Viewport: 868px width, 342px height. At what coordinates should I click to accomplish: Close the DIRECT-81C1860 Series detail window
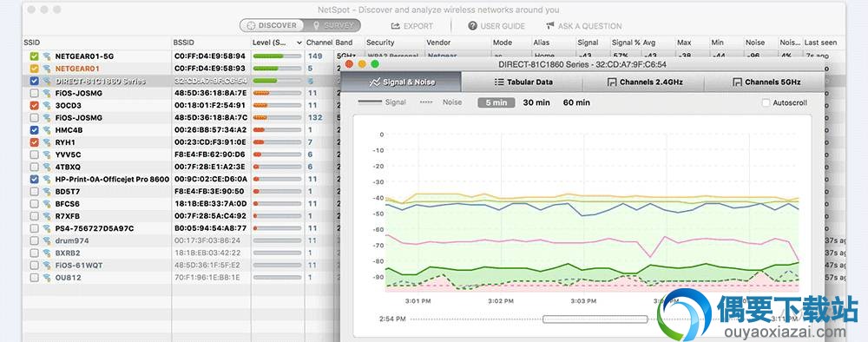coord(349,64)
